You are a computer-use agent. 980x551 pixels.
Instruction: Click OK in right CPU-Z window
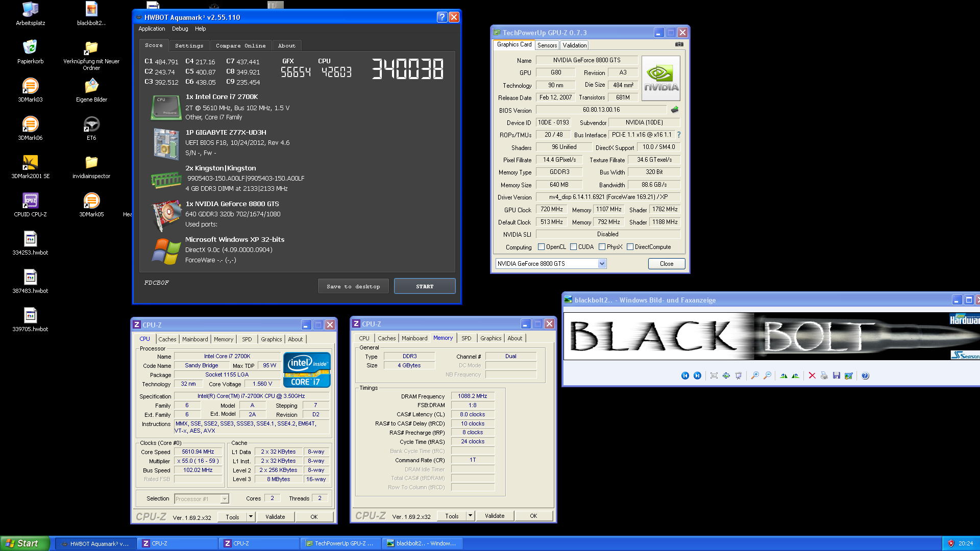[533, 516]
